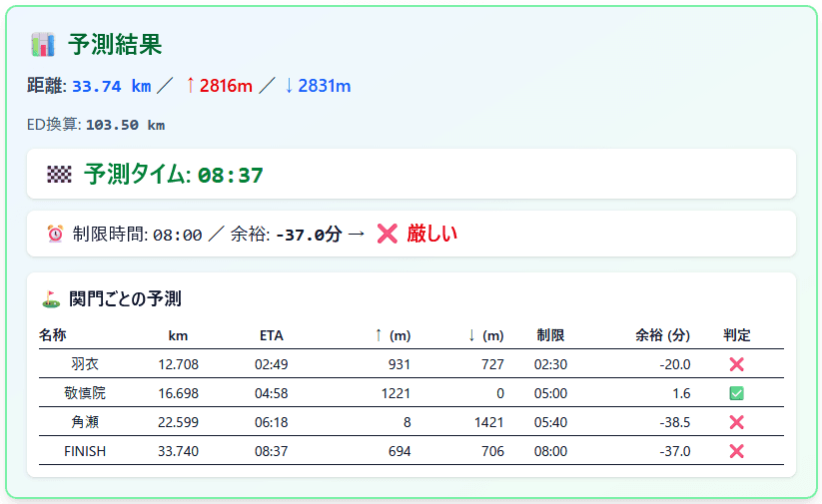Screen dimensions: 822x504
Task: Click the descent value ↓2831m
Action: coord(318,86)
